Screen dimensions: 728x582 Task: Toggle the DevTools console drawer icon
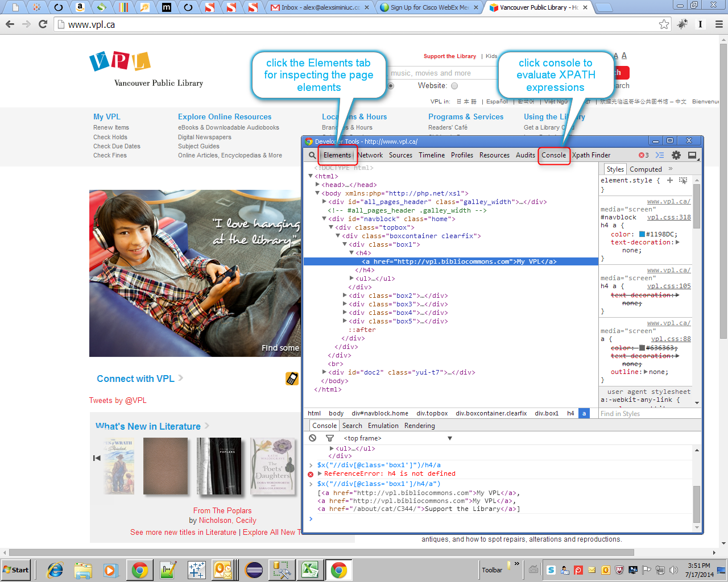660,155
